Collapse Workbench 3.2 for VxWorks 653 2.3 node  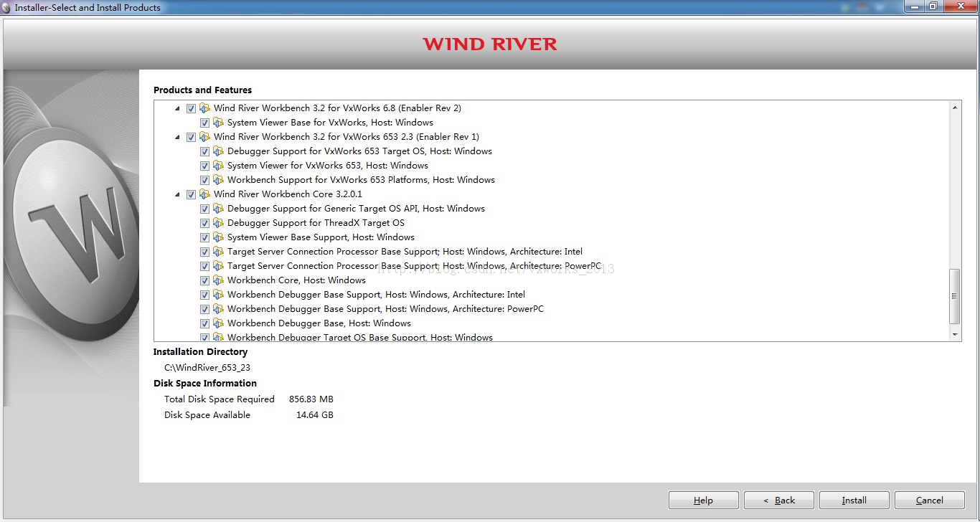pyautogui.click(x=177, y=137)
